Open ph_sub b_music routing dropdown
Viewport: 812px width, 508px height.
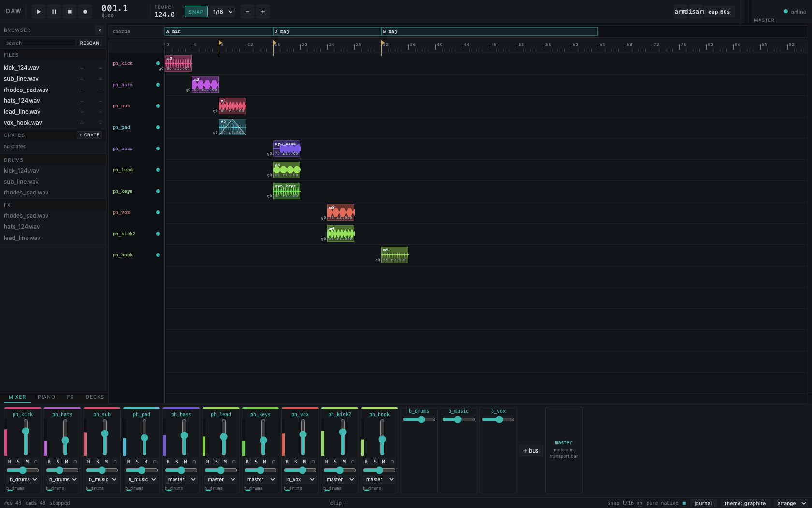[102, 479]
